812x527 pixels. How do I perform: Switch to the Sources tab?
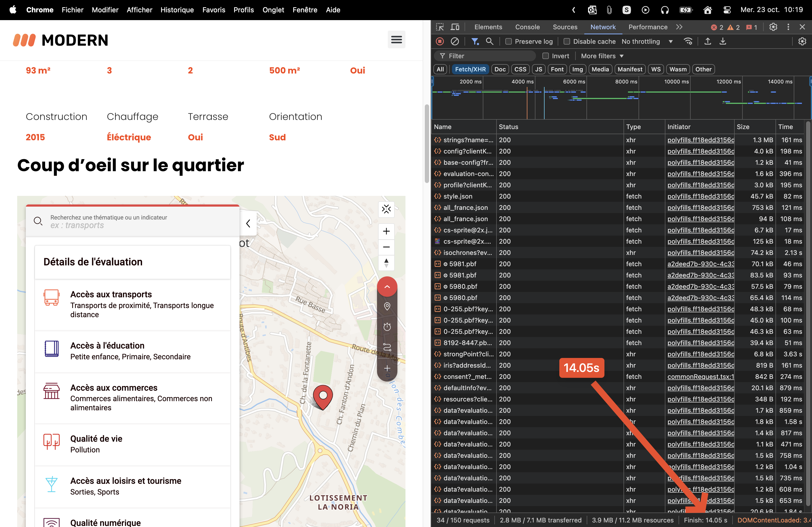(x=565, y=27)
